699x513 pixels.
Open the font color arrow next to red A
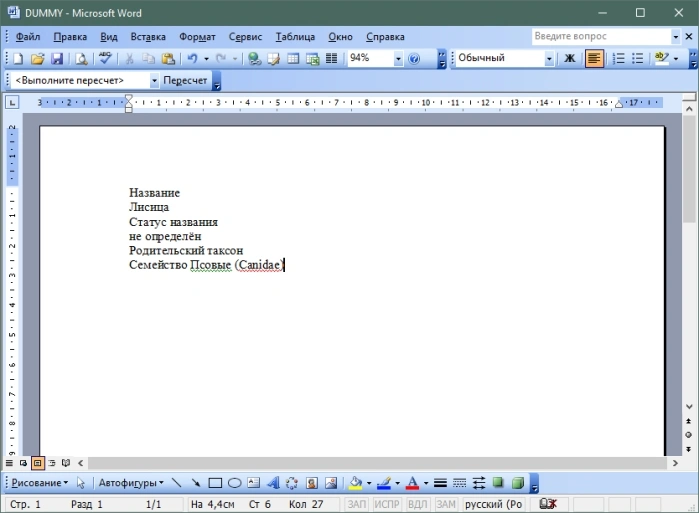tap(426, 483)
